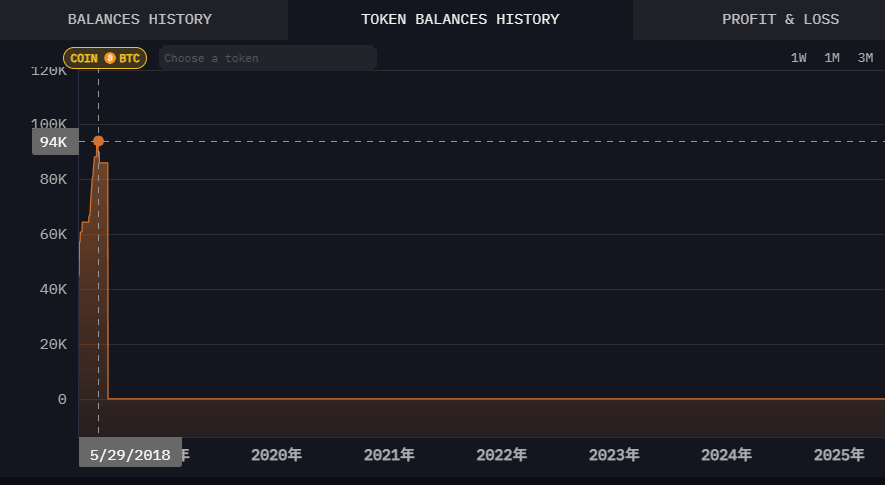Switch to the Balances History tab
885x485 pixels.
tap(140, 19)
